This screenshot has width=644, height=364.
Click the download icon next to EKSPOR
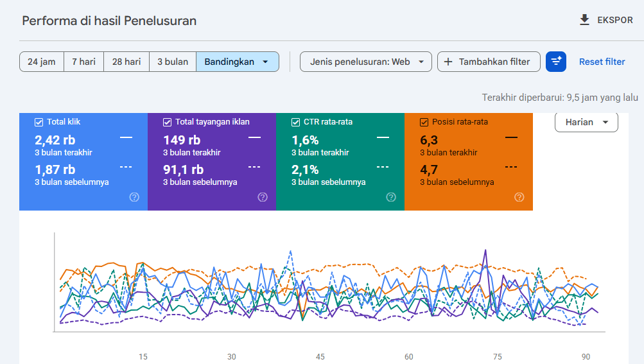(x=584, y=20)
